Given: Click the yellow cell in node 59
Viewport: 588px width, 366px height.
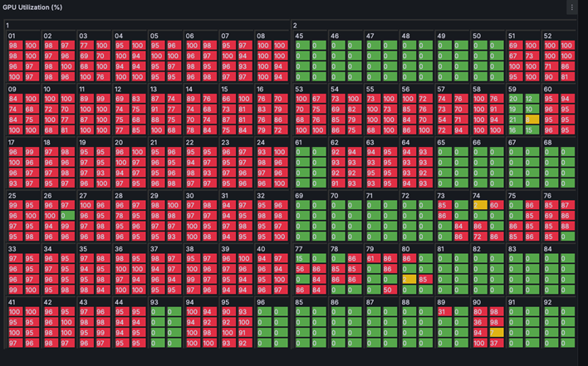Looking at the screenshot, I should tap(532, 120).
